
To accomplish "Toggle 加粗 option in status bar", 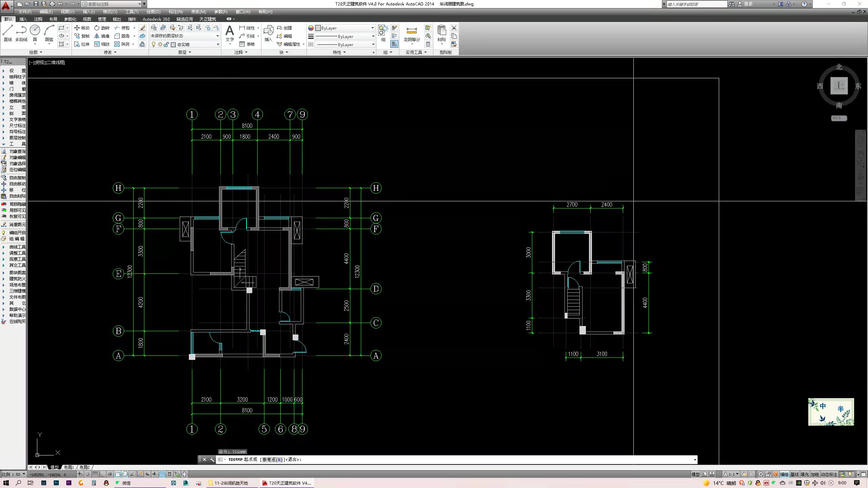I will (x=815, y=474).
